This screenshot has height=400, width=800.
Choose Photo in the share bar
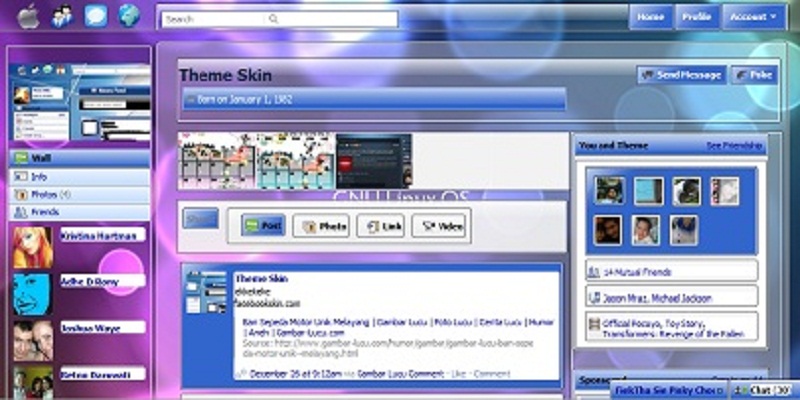[321, 226]
